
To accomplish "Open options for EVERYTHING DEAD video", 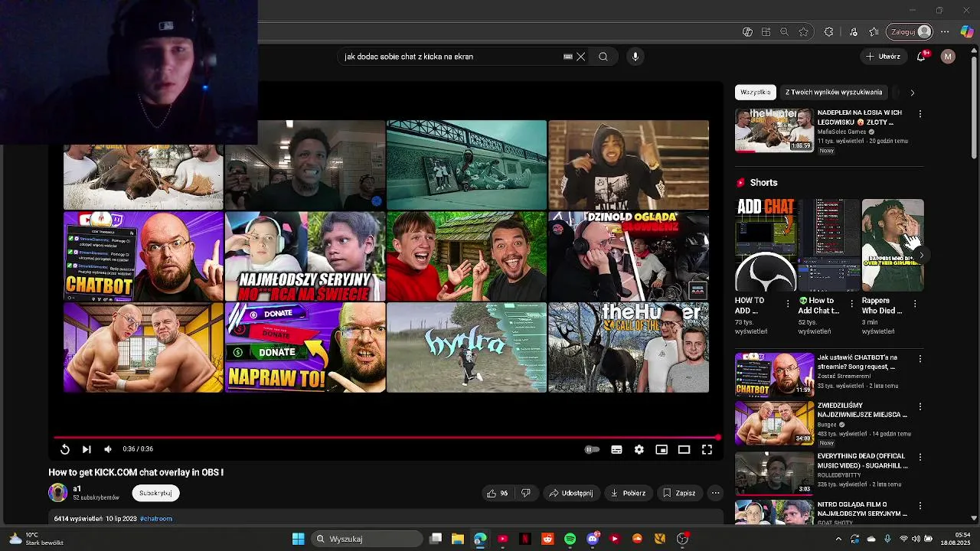I will click(x=920, y=458).
